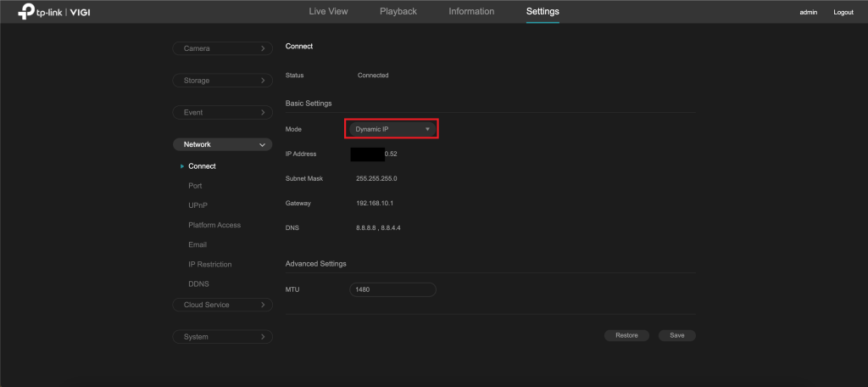This screenshot has width=868, height=387.
Task: Click the subnet mask value 255.255.255.0
Action: pos(377,178)
